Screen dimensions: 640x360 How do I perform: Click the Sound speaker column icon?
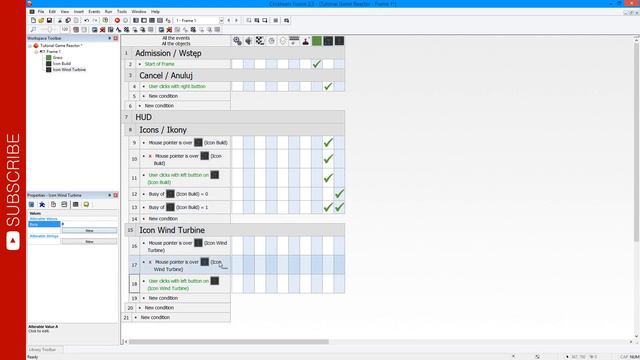[249, 41]
